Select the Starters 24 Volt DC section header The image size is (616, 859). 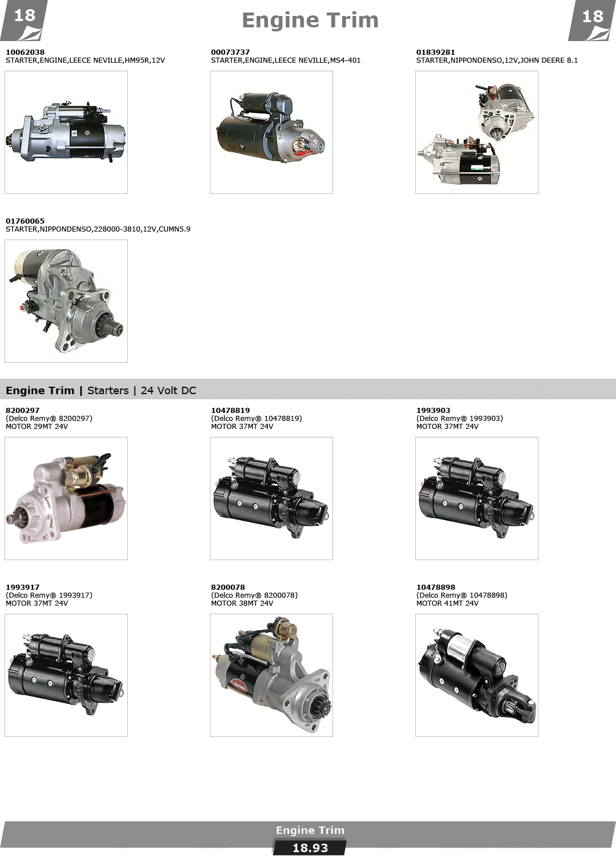[101, 390]
